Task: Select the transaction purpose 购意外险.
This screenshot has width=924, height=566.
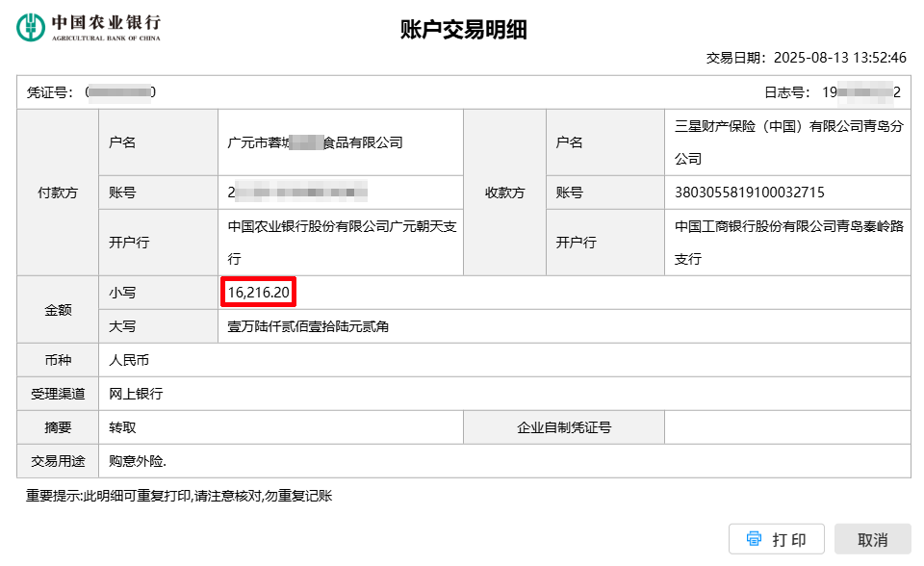Action: [138, 461]
